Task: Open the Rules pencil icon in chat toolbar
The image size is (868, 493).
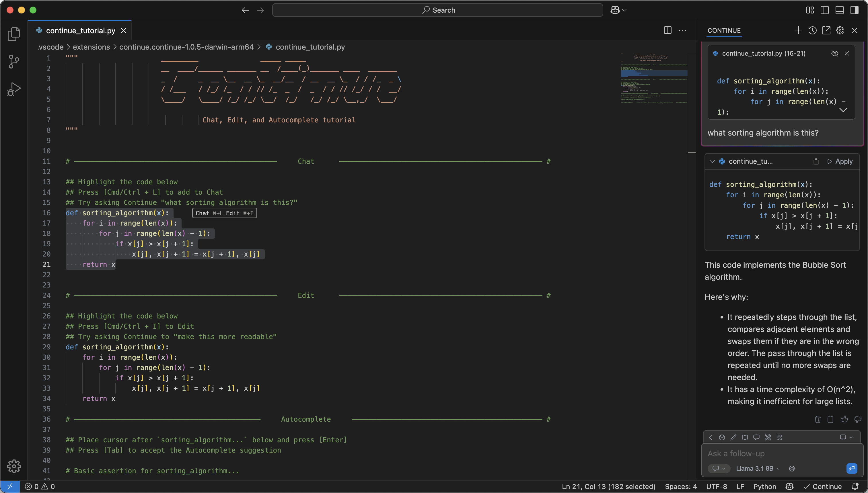Action: tap(733, 437)
